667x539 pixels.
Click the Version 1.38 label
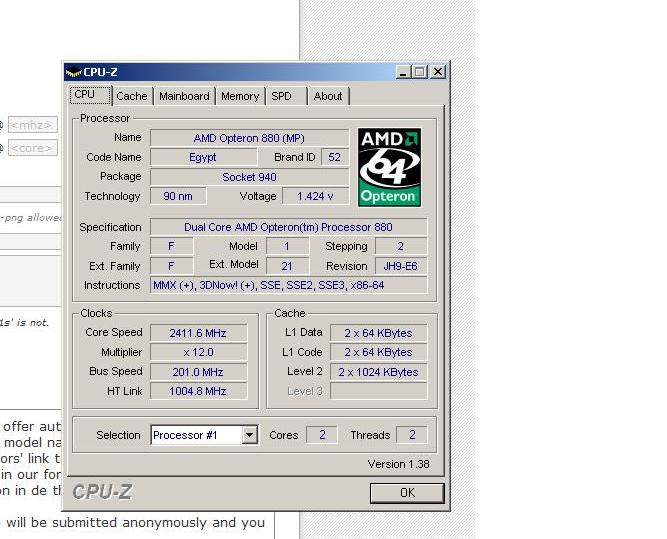[x=399, y=464]
